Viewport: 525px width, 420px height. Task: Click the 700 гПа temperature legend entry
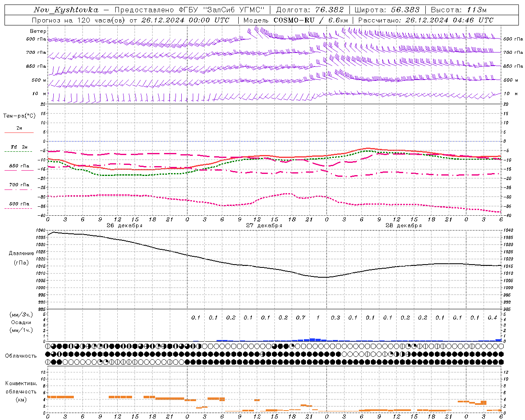pos(19,185)
